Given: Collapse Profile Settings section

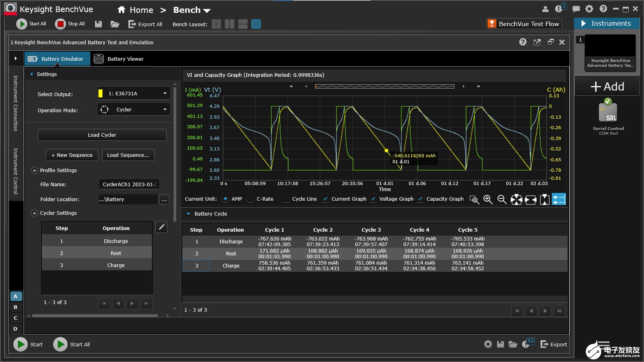Looking at the screenshot, I should (x=35, y=171).
